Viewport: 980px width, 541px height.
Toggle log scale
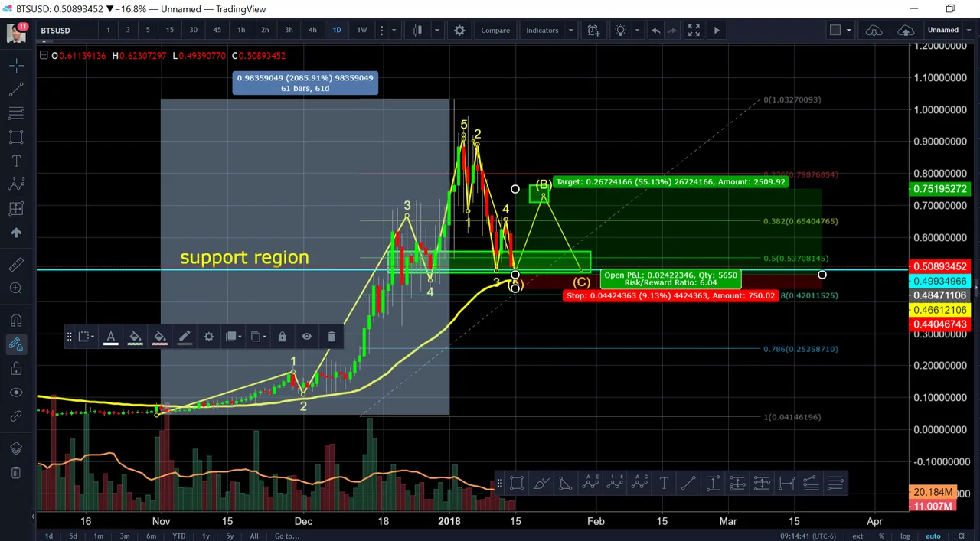(x=905, y=536)
